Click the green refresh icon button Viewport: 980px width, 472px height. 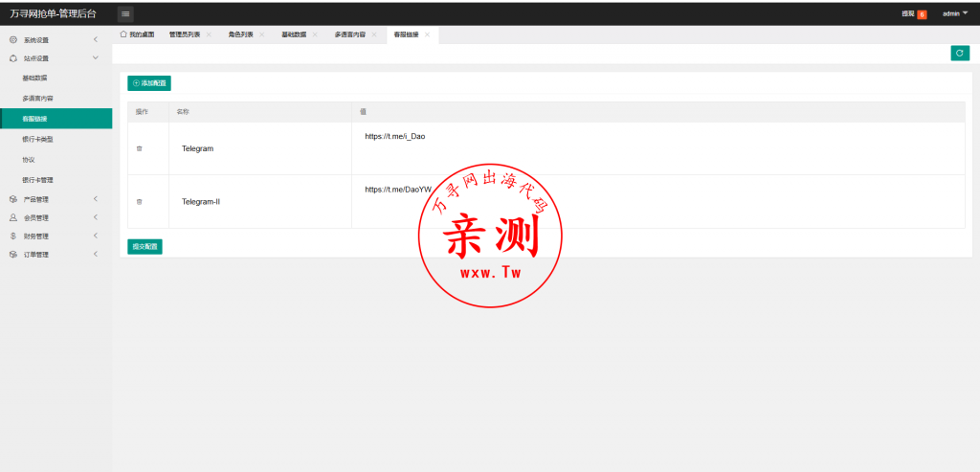(959, 54)
